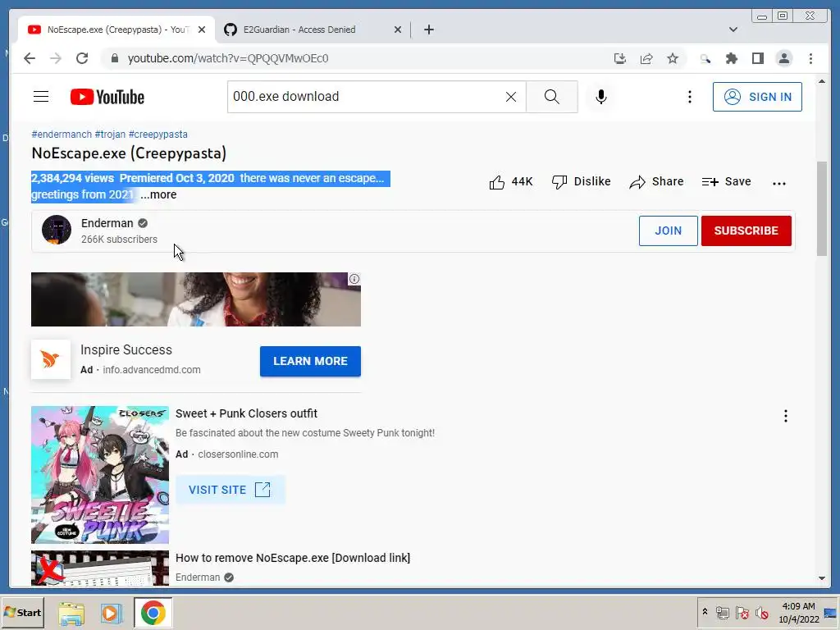Share the NoEscape.exe video
This screenshot has height=630, width=840.
tap(656, 182)
